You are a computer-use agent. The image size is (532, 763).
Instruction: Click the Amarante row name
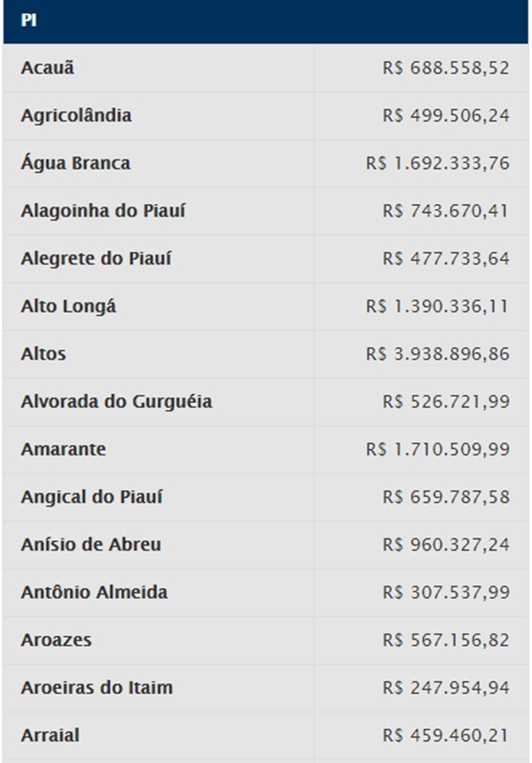[63, 449]
